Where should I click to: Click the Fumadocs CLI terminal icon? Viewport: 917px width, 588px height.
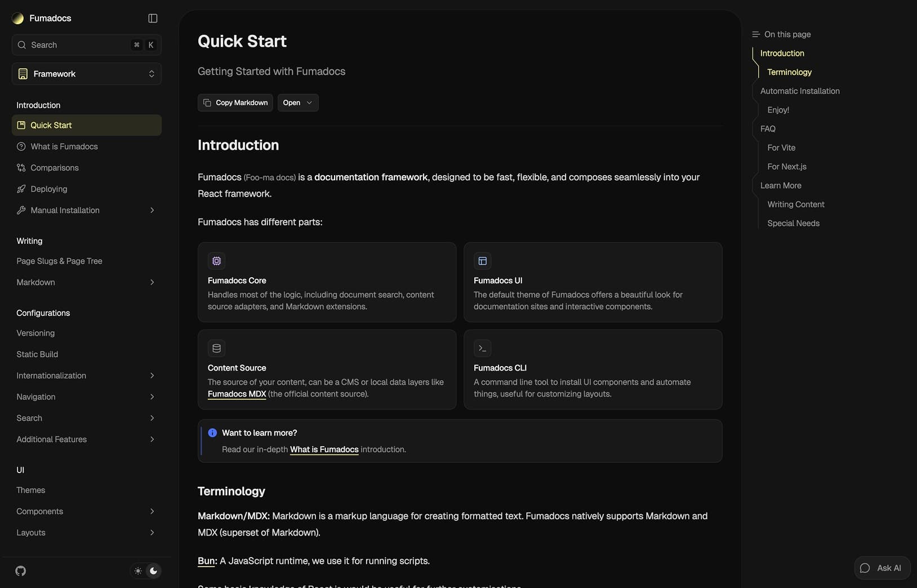482,348
